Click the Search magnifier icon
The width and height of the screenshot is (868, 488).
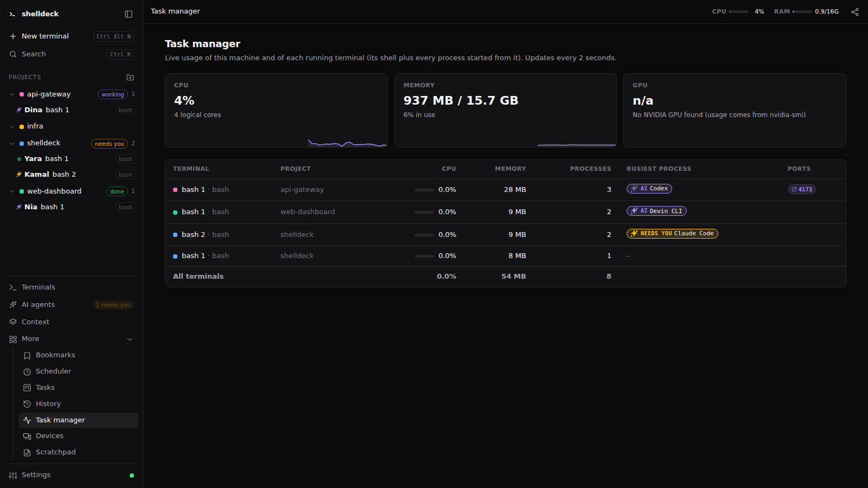click(13, 54)
